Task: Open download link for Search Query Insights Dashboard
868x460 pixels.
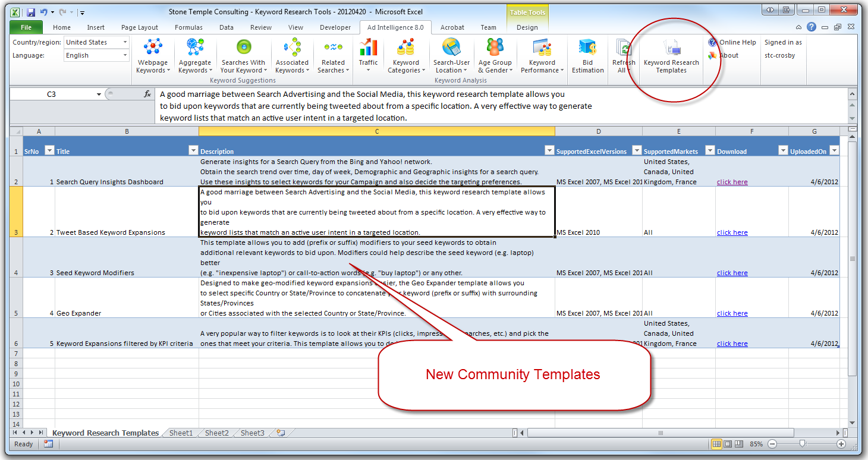Action: tap(732, 182)
